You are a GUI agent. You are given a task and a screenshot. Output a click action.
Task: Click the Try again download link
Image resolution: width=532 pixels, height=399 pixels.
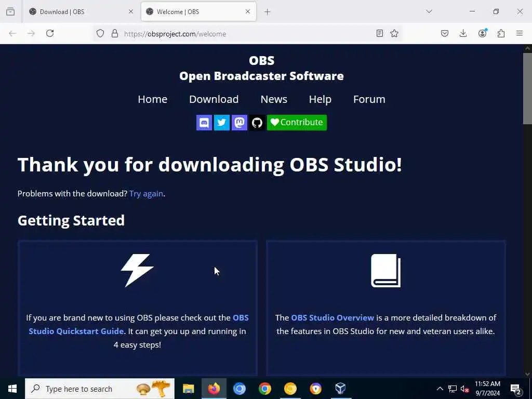146,193
